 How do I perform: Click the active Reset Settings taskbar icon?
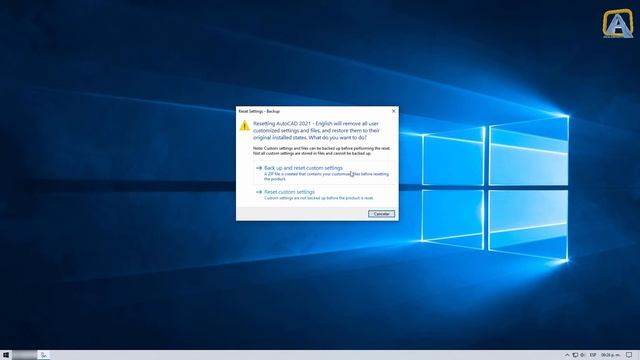(44, 355)
